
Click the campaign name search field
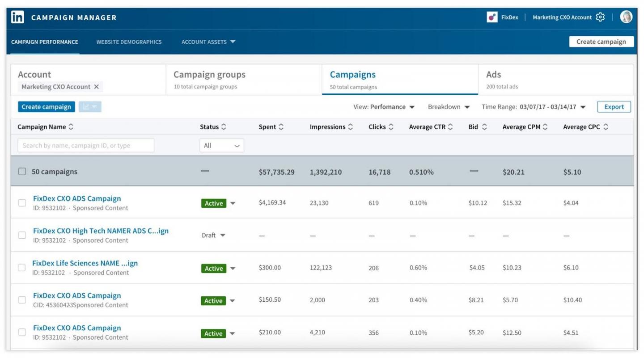[86, 146]
